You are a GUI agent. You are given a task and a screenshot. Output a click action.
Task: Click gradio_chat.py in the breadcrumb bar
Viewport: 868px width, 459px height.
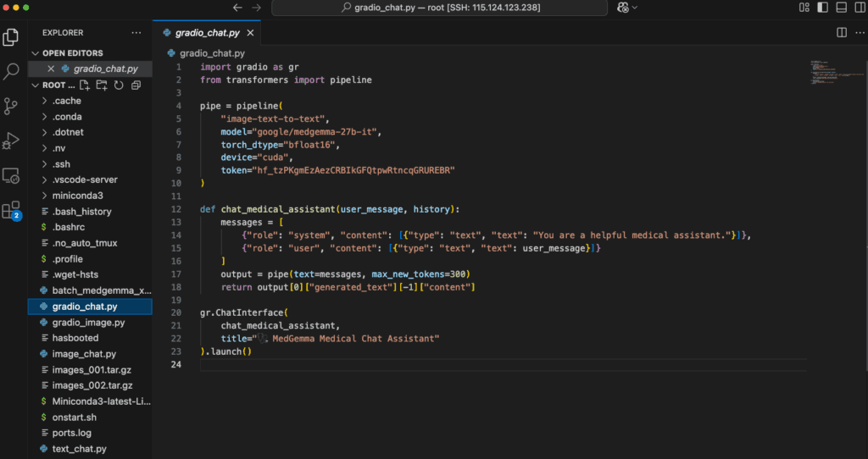click(213, 53)
